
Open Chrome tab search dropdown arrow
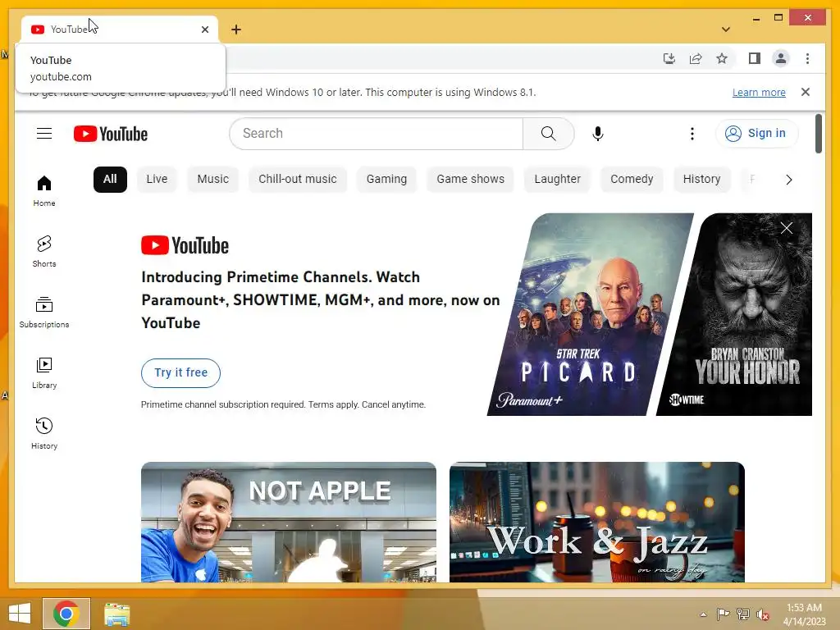click(x=725, y=30)
